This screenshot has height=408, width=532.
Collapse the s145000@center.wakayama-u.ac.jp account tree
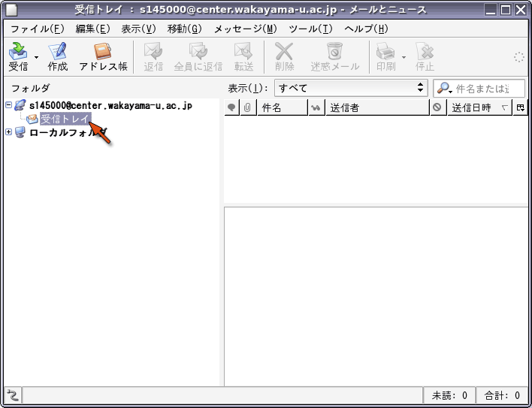click(x=9, y=105)
